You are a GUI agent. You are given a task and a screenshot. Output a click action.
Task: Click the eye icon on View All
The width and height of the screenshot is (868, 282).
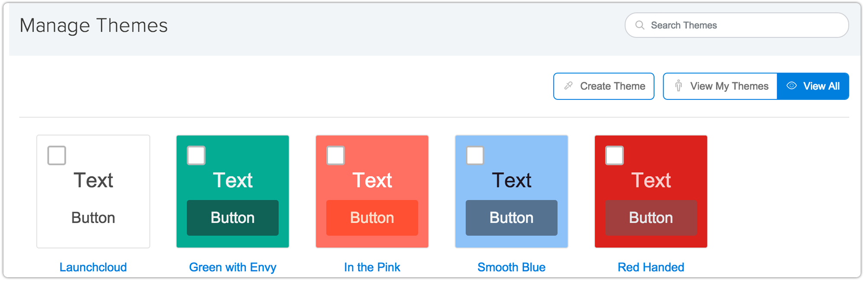[x=791, y=86]
